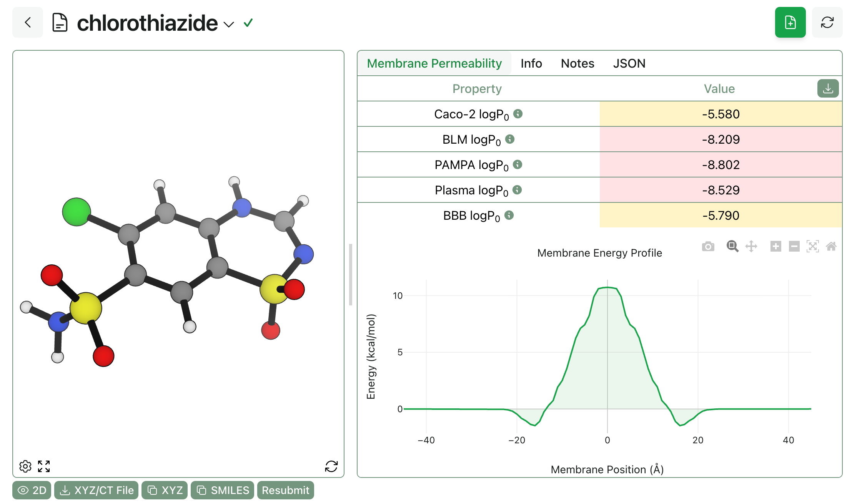Viewport: 852px width, 504px height.
Task: Switch to the Info tab
Action: click(531, 63)
